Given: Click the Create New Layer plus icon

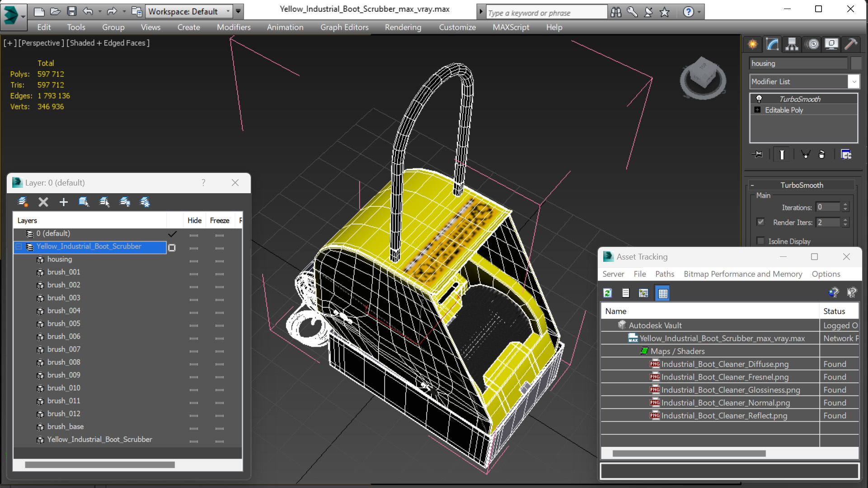Looking at the screenshot, I should tap(63, 202).
